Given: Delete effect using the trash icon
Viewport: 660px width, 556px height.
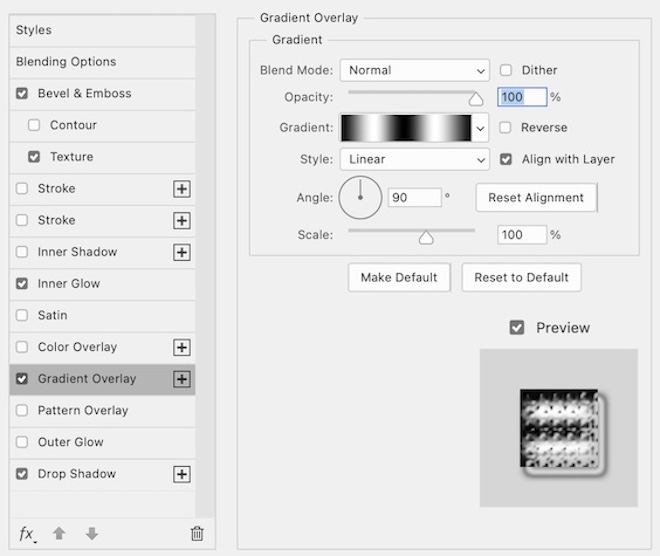Looking at the screenshot, I should pos(197,534).
